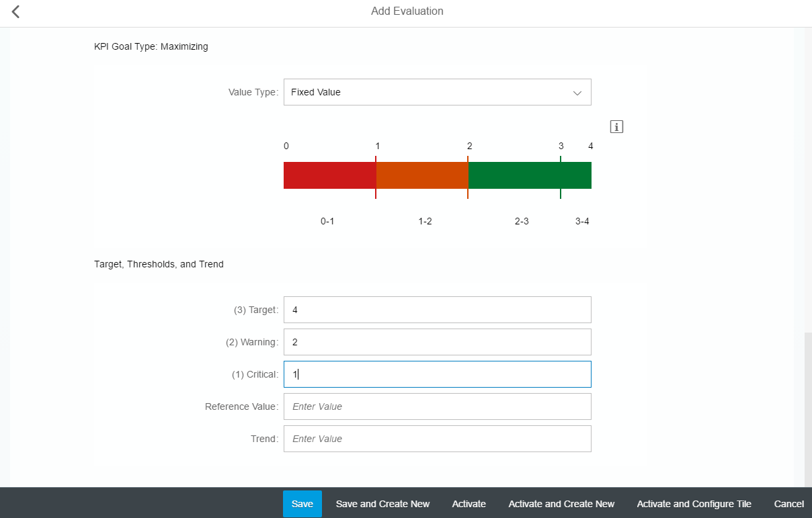Cancel the evaluation creation

pos(788,504)
